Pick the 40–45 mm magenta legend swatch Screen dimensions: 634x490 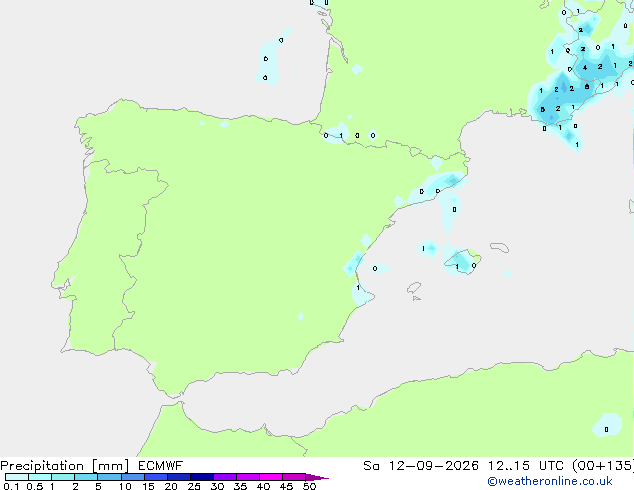coord(271,477)
